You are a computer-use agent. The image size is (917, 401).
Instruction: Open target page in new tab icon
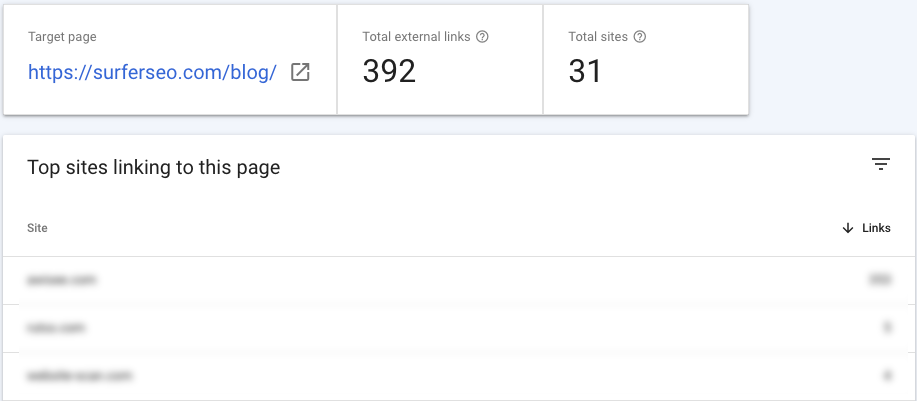point(300,72)
